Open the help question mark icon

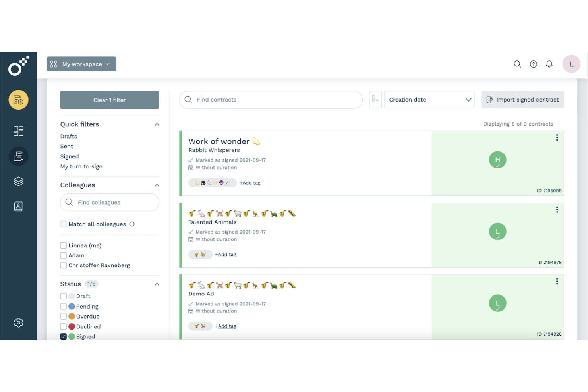coord(533,64)
